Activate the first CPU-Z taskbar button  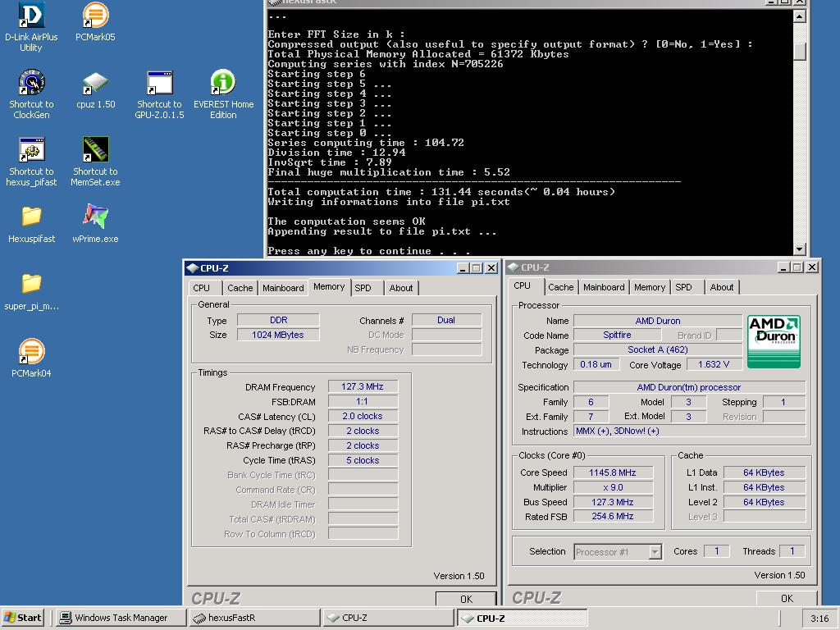pos(388,618)
